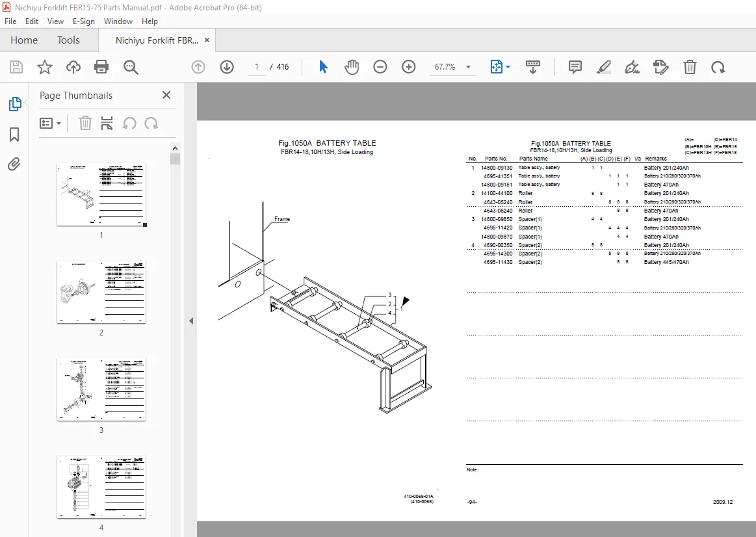756x537 pixels.
Task: Rotate page clockwise in thumbnails panel
Action: tap(151, 124)
